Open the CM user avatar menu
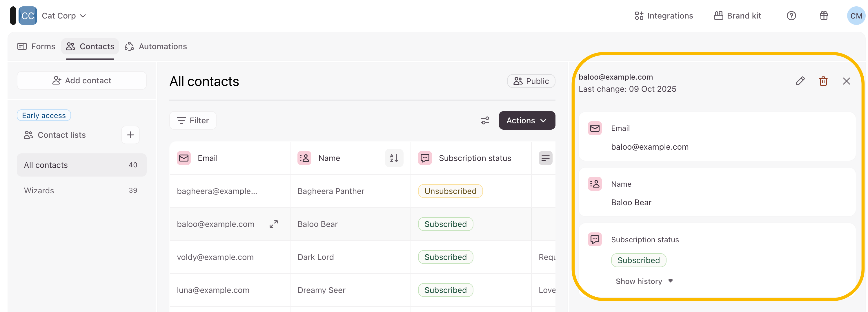 (x=856, y=16)
